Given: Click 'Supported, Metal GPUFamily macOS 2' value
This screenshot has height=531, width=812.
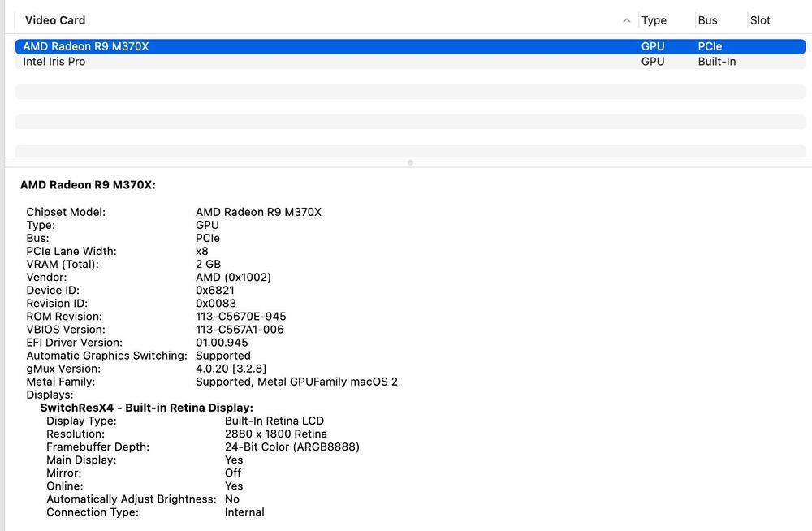Looking at the screenshot, I should [x=296, y=382].
